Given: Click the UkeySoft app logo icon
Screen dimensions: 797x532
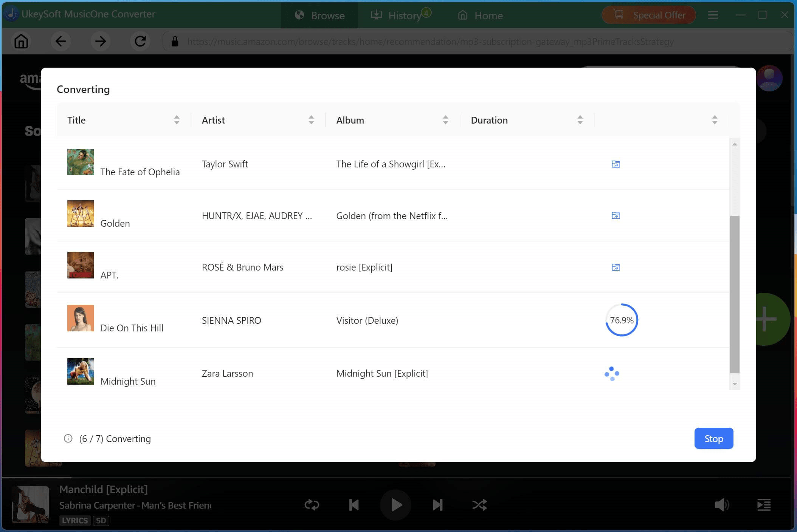Looking at the screenshot, I should click(x=12, y=14).
